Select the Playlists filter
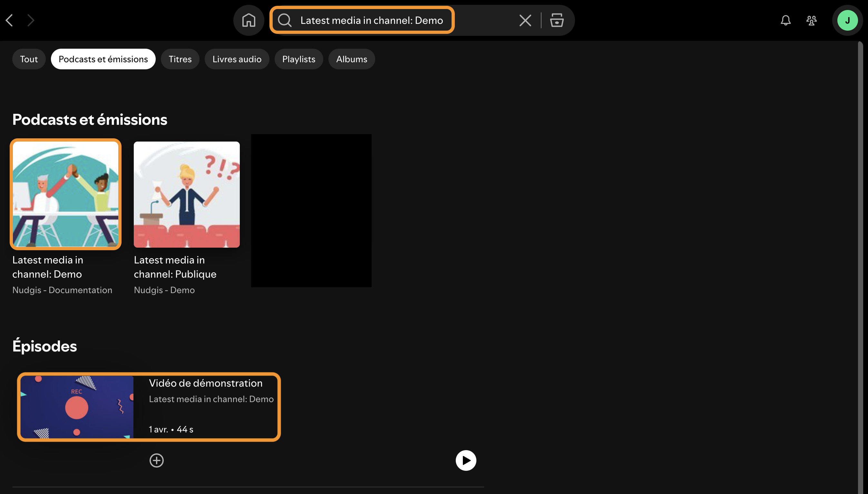The height and width of the screenshot is (494, 868). pos(299,59)
